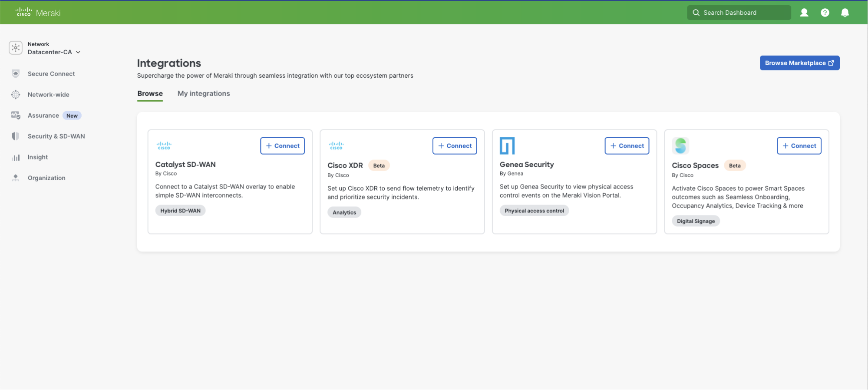Click the Security & SD-WAN shield icon
868x390 pixels.
click(x=16, y=136)
